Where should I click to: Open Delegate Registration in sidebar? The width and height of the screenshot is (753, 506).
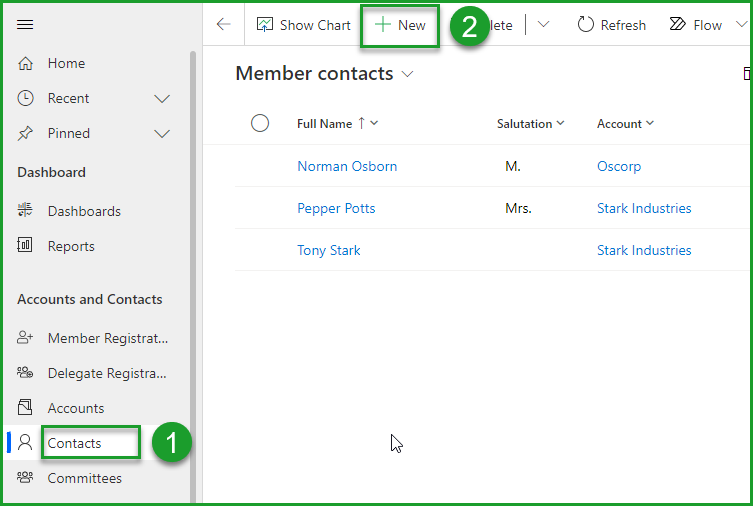tap(107, 373)
